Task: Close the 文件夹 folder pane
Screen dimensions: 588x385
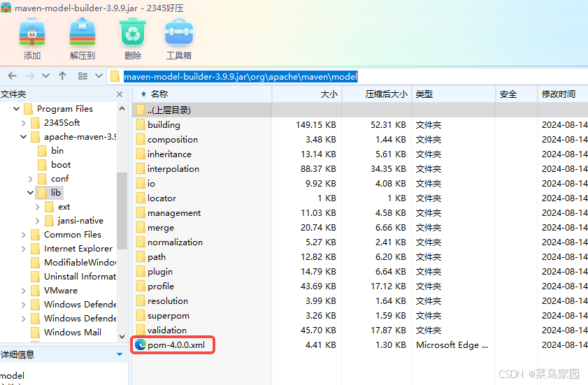Action: point(120,94)
